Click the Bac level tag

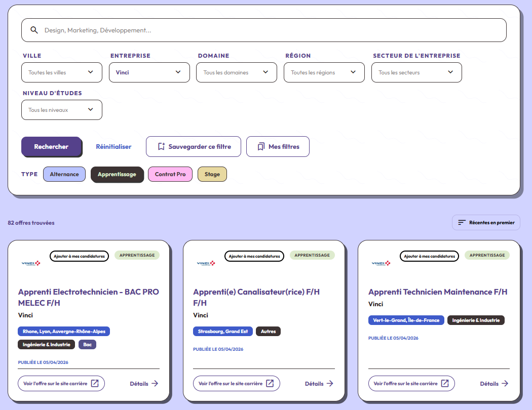(x=88, y=345)
